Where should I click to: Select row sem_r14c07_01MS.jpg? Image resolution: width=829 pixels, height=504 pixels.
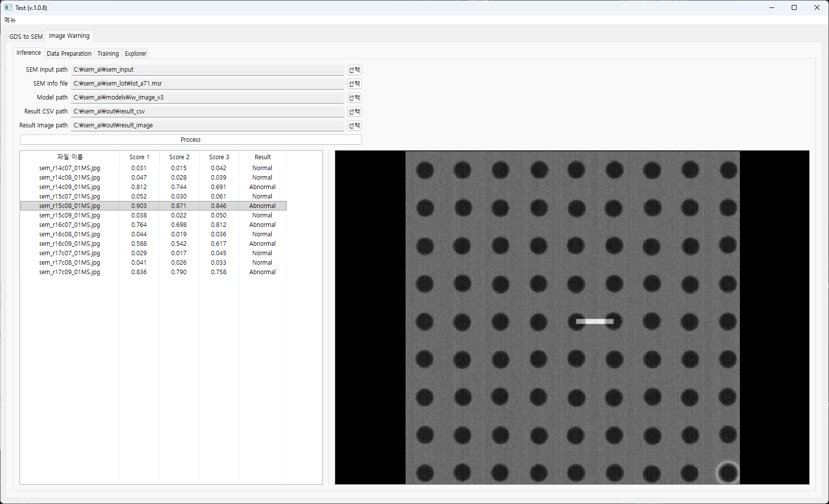pos(153,168)
